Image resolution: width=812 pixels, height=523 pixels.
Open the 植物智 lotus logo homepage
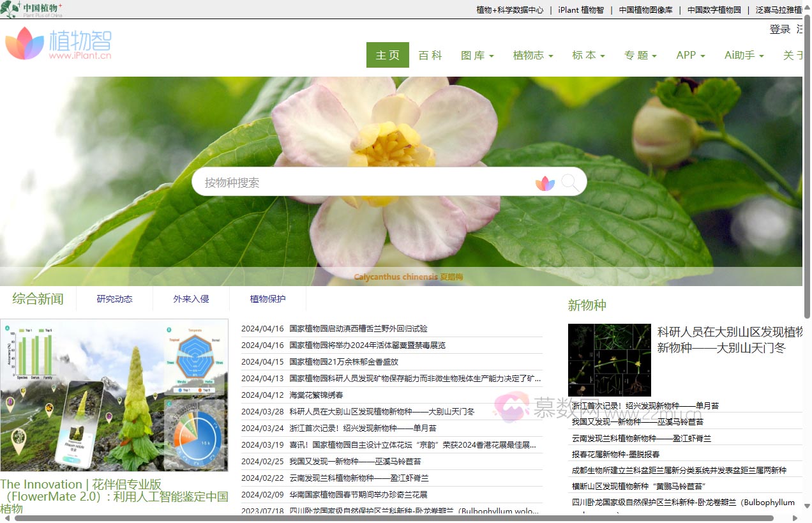coord(58,43)
